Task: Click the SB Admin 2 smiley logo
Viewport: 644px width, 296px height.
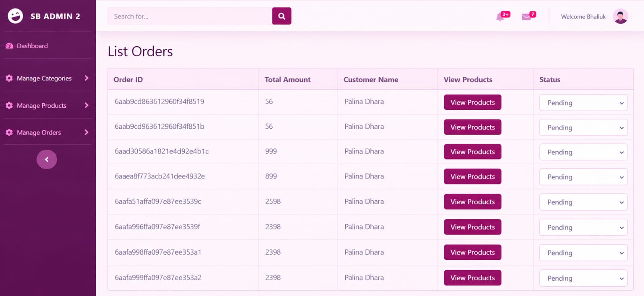Action: (x=15, y=16)
